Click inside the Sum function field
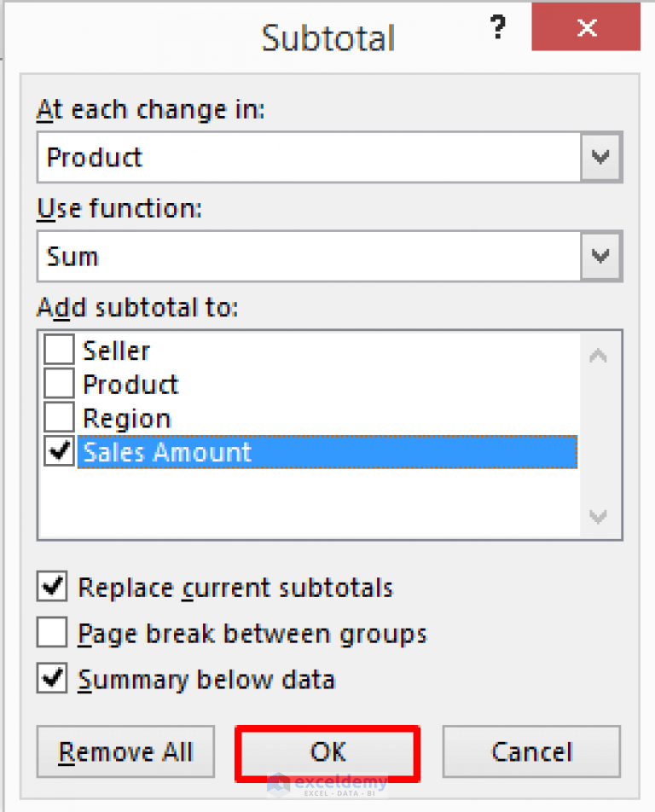 (256, 256)
